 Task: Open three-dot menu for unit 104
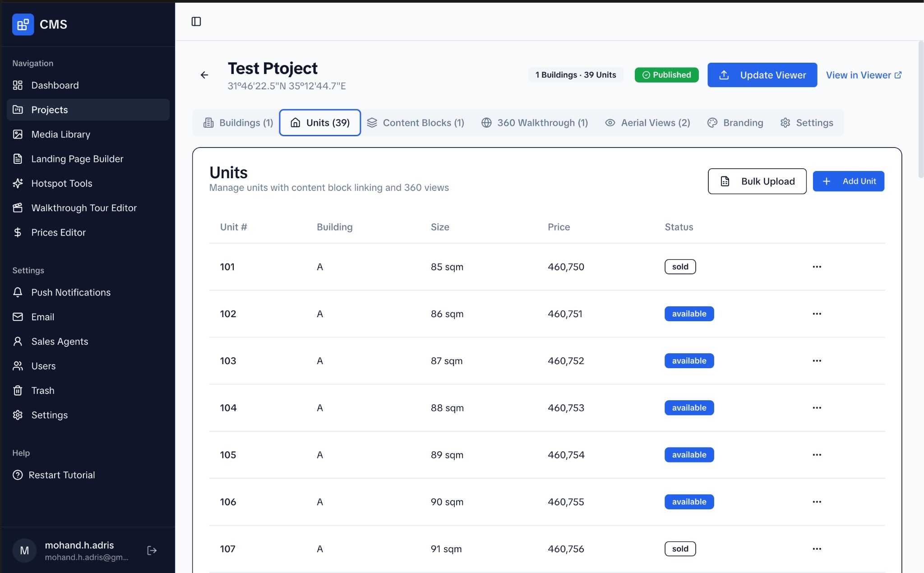817,408
